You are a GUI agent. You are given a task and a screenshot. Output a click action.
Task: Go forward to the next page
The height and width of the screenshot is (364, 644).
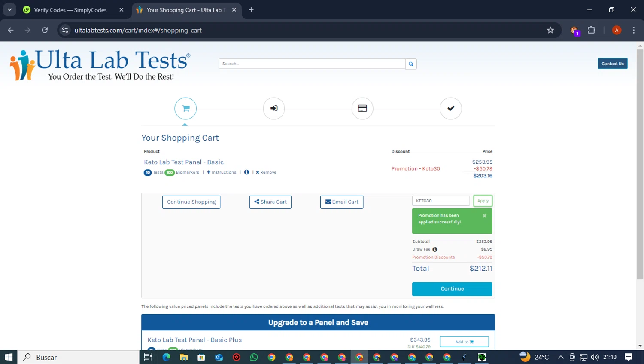coord(27,30)
